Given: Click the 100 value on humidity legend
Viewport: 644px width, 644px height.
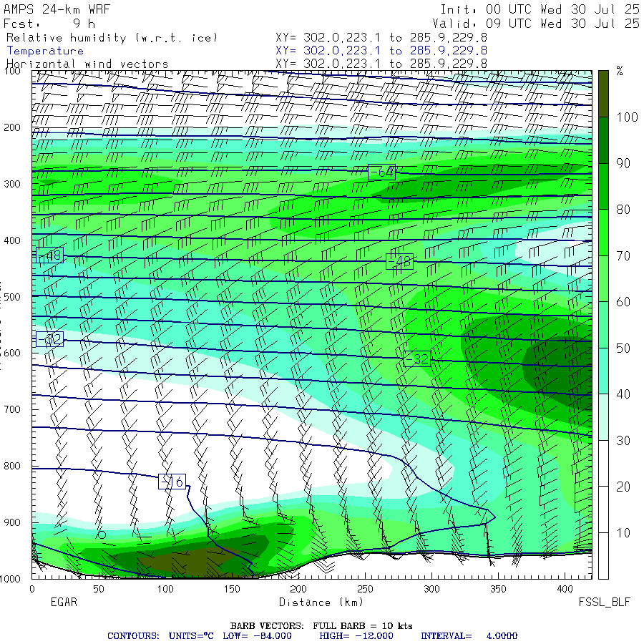Looking at the screenshot, I should (x=627, y=117).
